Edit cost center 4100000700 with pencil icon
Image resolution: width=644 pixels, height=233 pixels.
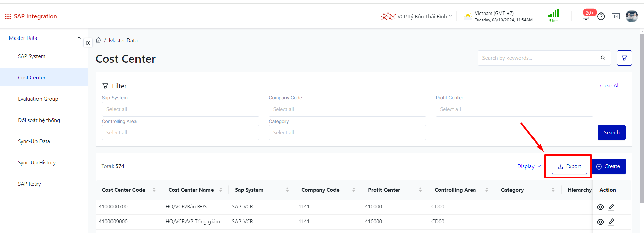point(611,207)
